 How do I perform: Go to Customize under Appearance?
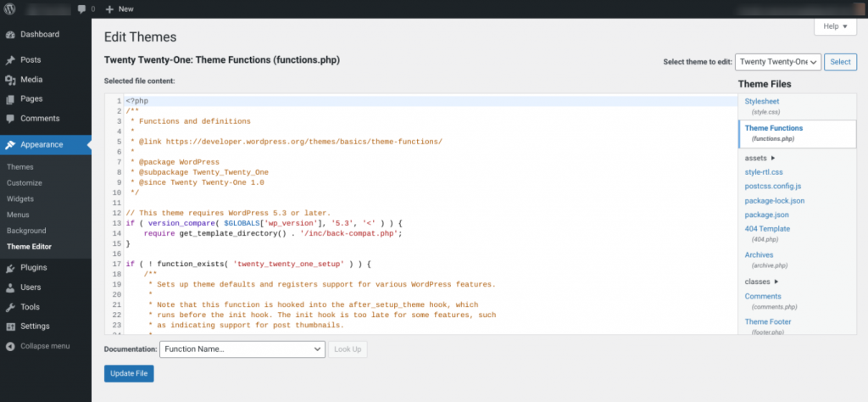tap(24, 183)
